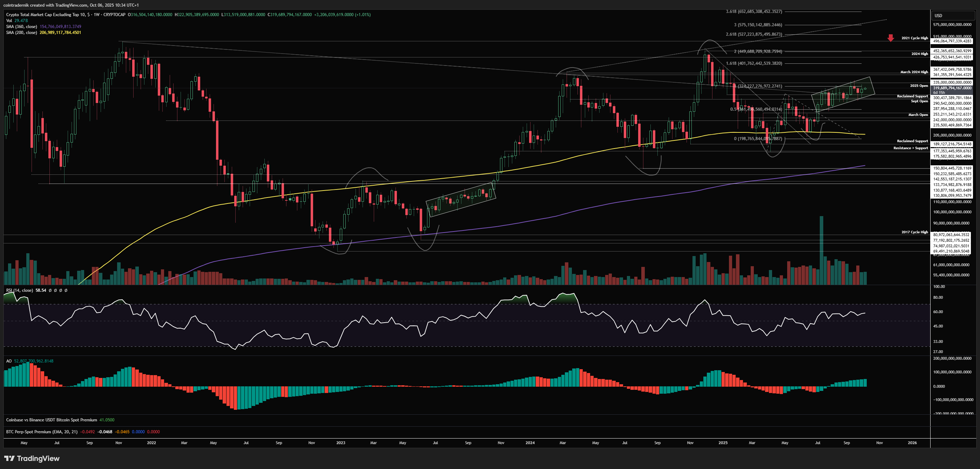Viewport: 980px width, 469px height.
Task: Expand BTC Perp-Spot Premium indicator pane
Action: click(x=42, y=432)
